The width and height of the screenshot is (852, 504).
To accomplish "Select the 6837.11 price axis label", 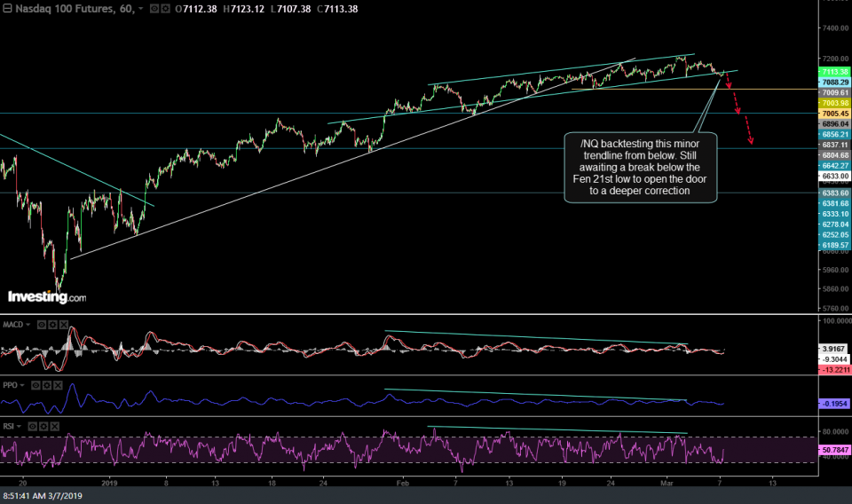I will tap(834, 145).
